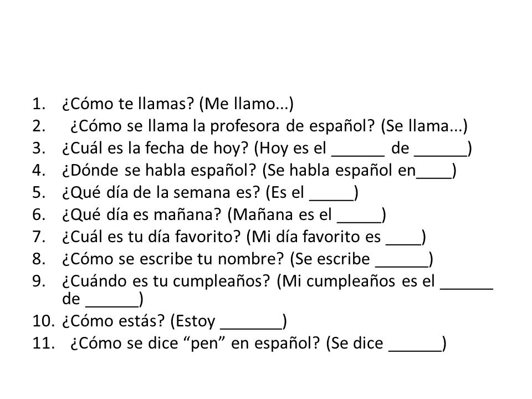Viewport: 532px width, 399px height.
Task: Click '¿Cuál es la fecha de hoy?'
Action: 155,149
